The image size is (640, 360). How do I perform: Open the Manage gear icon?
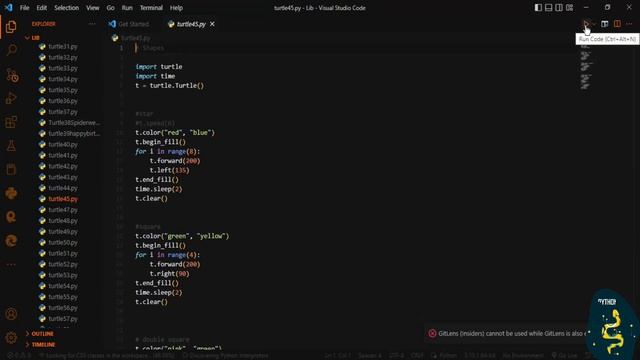pyautogui.click(x=11, y=338)
